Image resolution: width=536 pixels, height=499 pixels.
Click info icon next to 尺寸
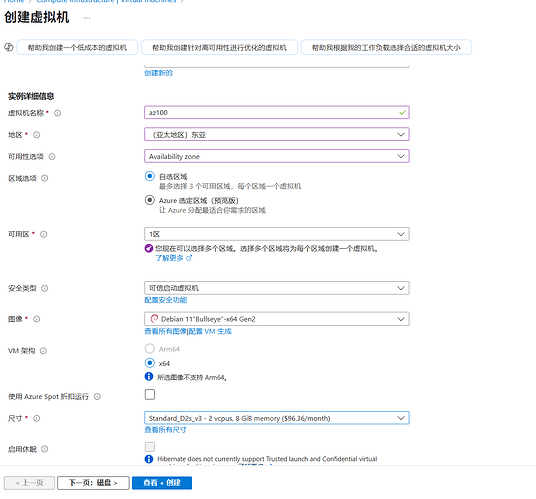tap(37, 419)
